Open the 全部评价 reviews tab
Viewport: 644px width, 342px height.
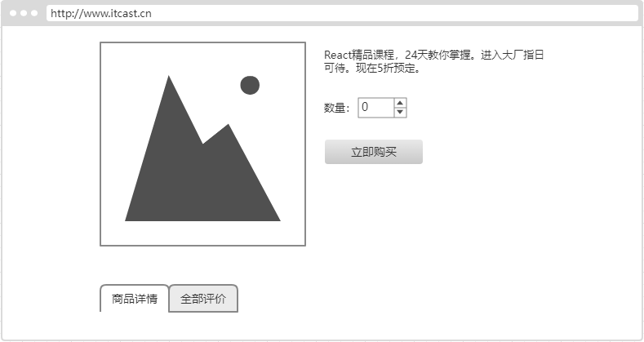[203, 299]
